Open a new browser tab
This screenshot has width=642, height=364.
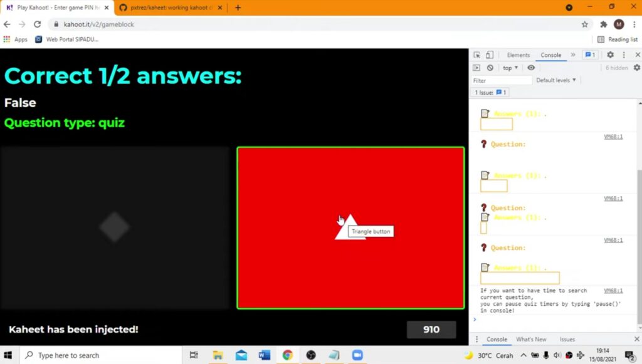click(238, 8)
